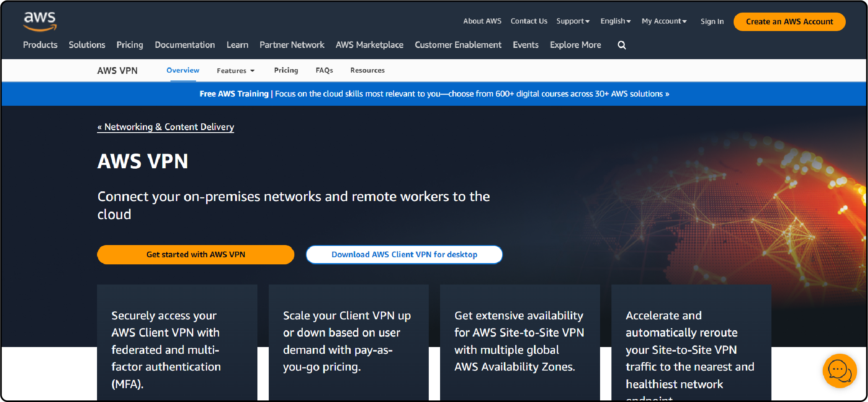Follow the Networking & Content Delivery breadcrumb
This screenshot has width=868, height=402.
coord(165,127)
